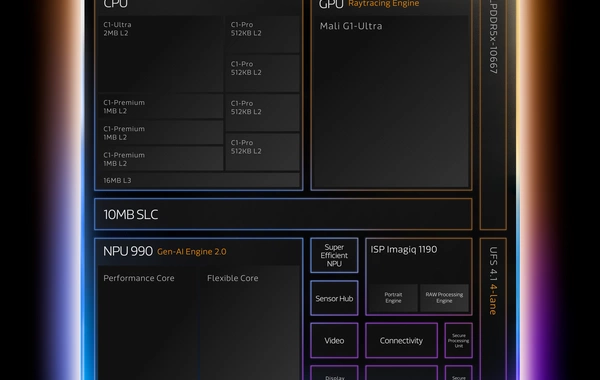Viewport: 600px width, 380px height.
Task: Click the C1-Premium block directly above 16MB L3
Action: [160, 159]
